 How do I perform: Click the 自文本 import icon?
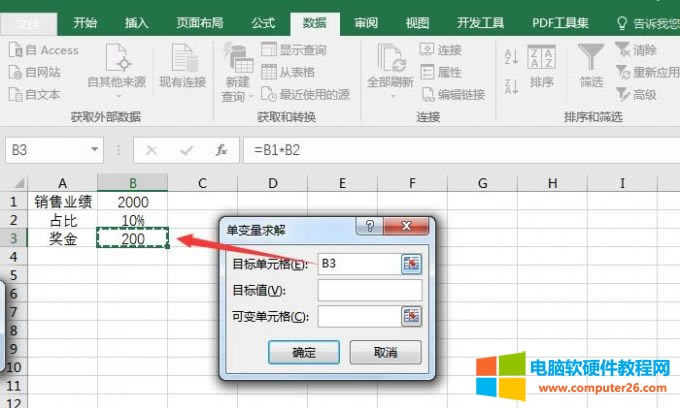pos(15,94)
